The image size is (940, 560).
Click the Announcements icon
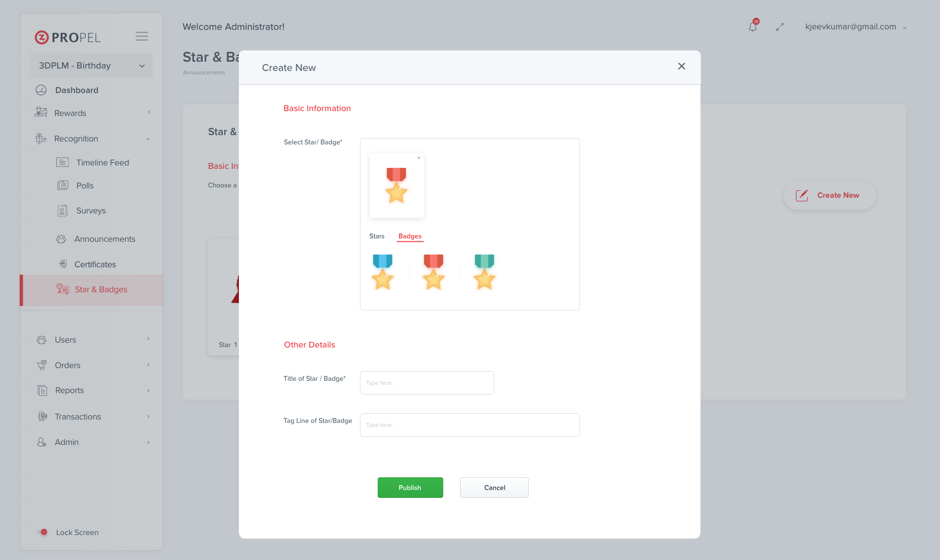pyautogui.click(x=61, y=238)
